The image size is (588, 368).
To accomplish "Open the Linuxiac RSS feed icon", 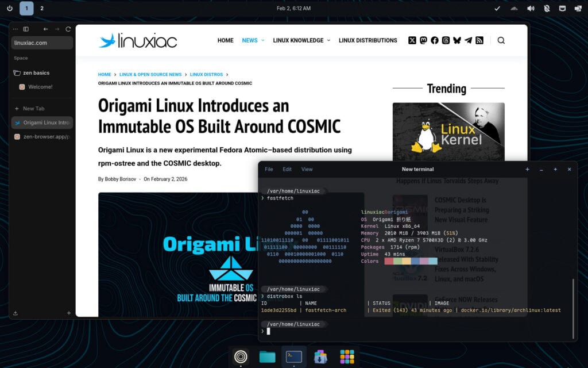I will tap(479, 40).
